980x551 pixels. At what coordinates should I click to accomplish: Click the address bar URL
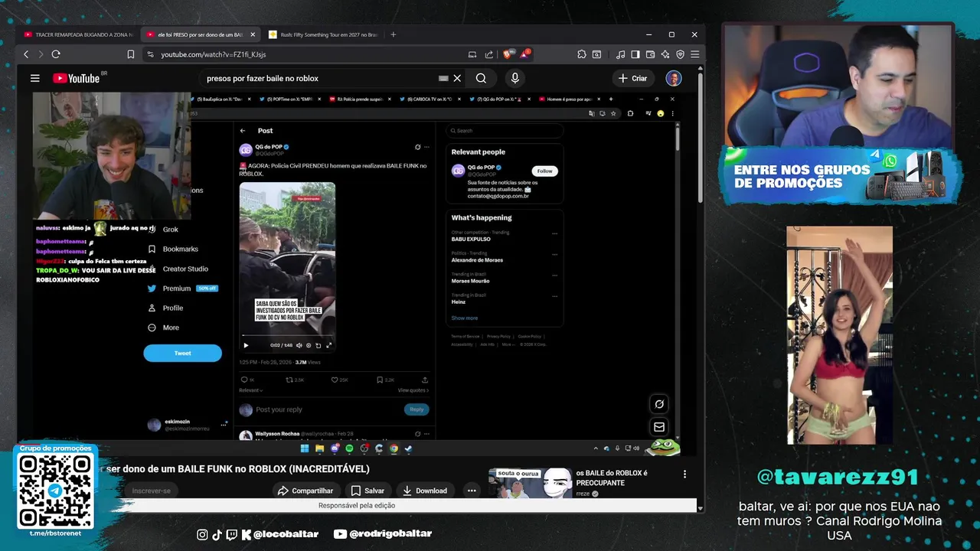point(214,54)
